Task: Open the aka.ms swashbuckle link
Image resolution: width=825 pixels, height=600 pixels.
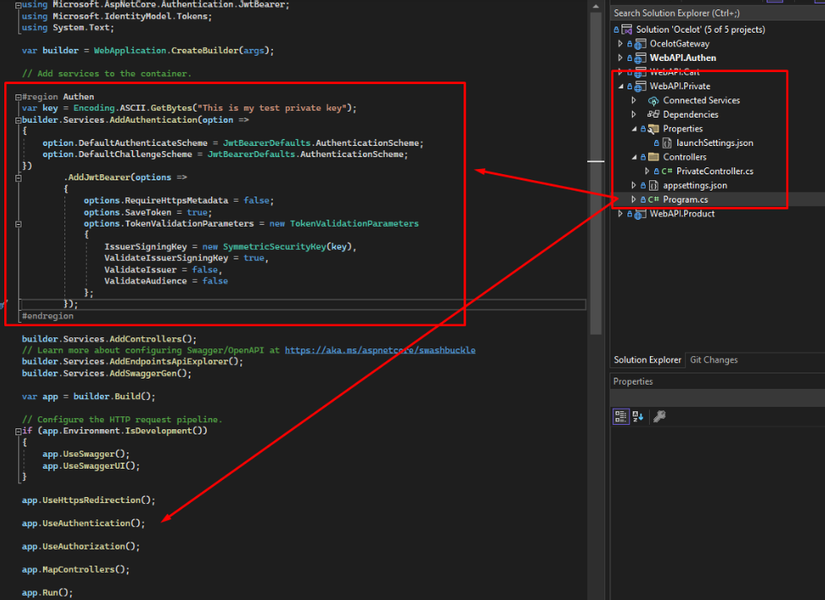Action: (380, 350)
